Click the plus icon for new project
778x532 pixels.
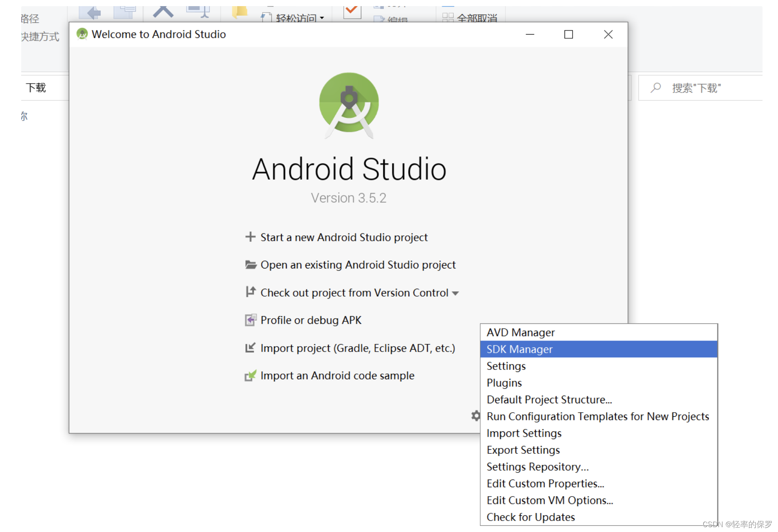tap(250, 237)
